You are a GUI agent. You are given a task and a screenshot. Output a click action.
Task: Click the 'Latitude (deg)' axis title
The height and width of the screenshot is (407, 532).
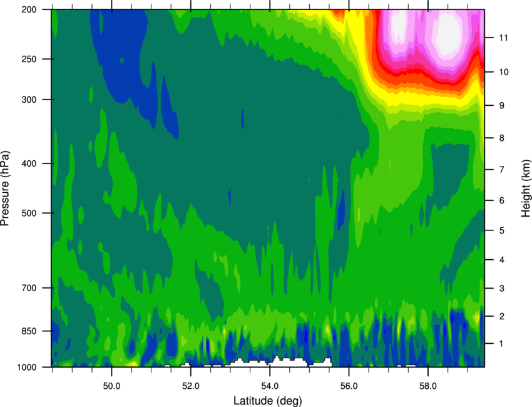pos(268,401)
